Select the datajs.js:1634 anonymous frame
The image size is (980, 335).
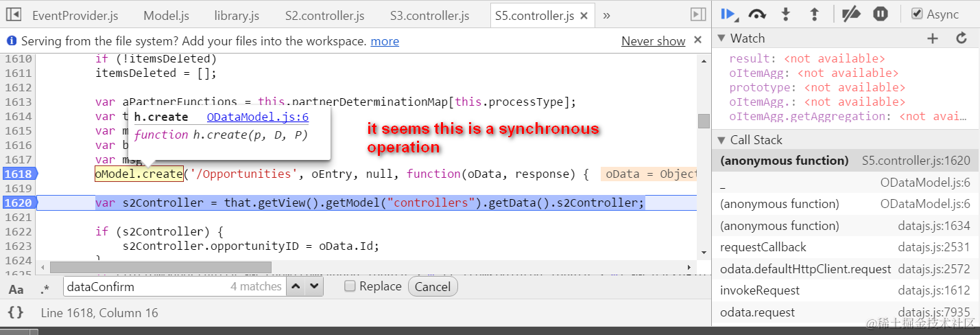point(846,225)
